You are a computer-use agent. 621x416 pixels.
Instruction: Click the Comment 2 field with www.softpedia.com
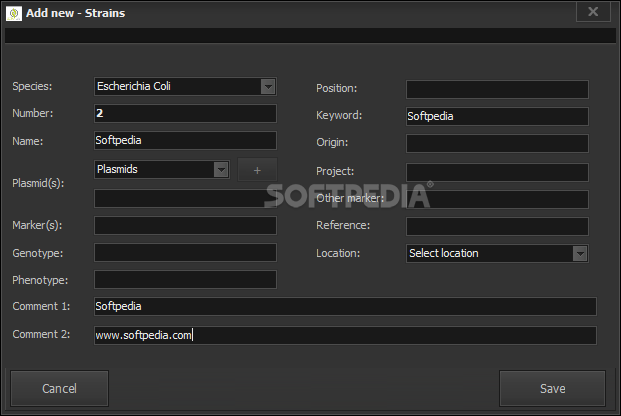345,335
